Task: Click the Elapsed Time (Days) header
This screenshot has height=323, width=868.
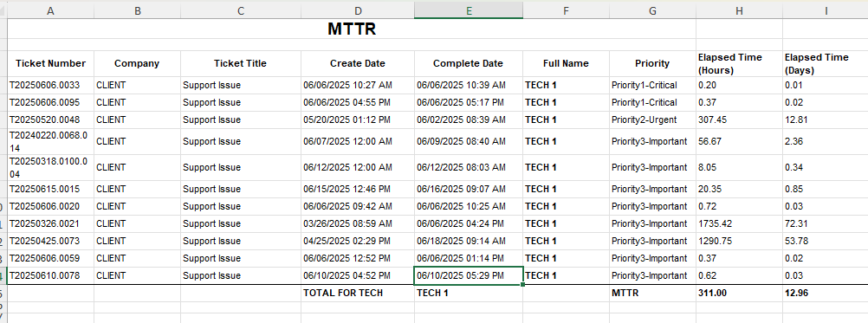Action: (x=826, y=63)
